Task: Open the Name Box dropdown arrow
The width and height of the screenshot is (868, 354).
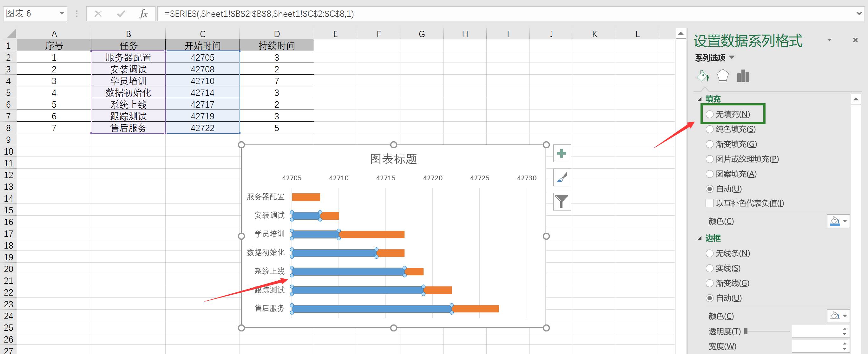Action: click(x=62, y=13)
